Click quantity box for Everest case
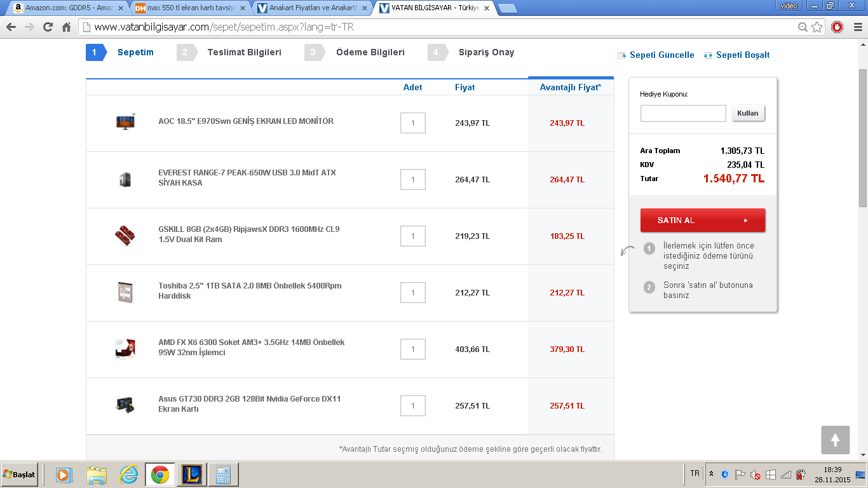 coord(413,179)
